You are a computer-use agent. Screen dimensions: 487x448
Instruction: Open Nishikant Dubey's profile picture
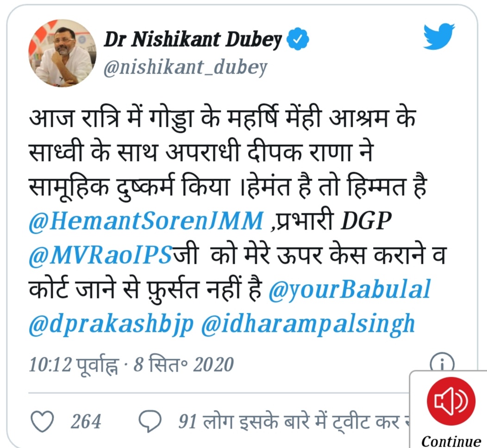coord(62,53)
